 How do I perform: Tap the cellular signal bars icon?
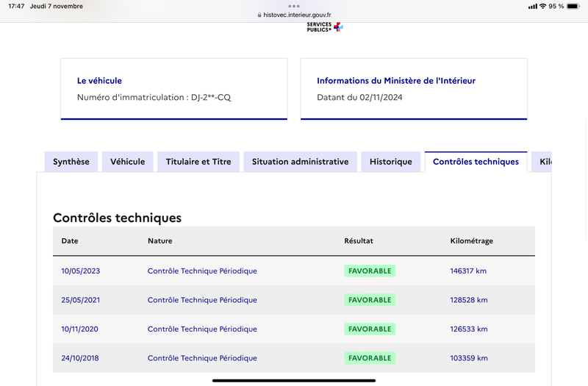(532, 7)
